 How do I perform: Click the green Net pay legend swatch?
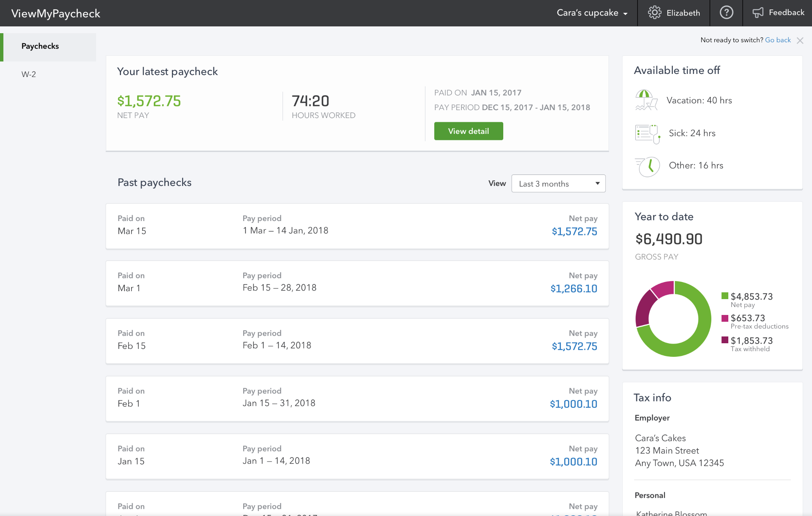[x=725, y=296]
